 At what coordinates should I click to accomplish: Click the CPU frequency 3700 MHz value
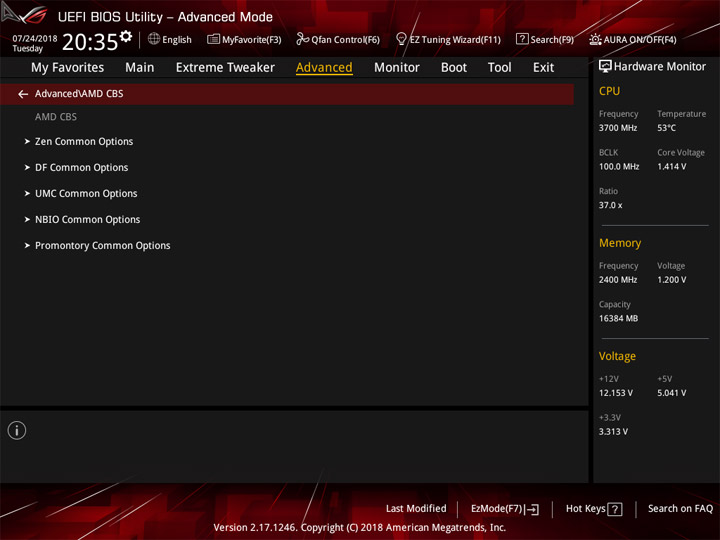click(618, 128)
